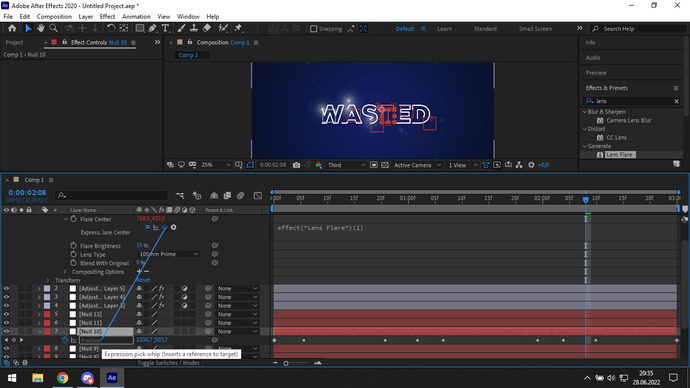
Task: Select the Rectangle shape tool
Action: pos(139,29)
